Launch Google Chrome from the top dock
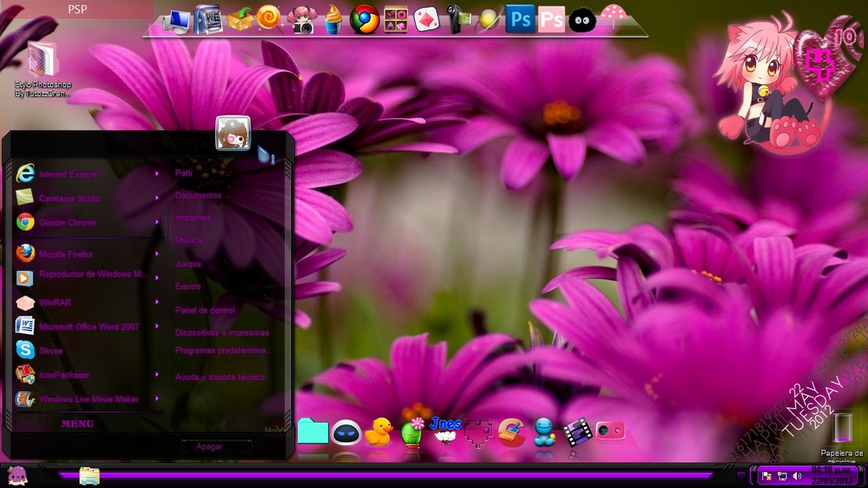The width and height of the screenshot is (868, 488). click(364, 20)
